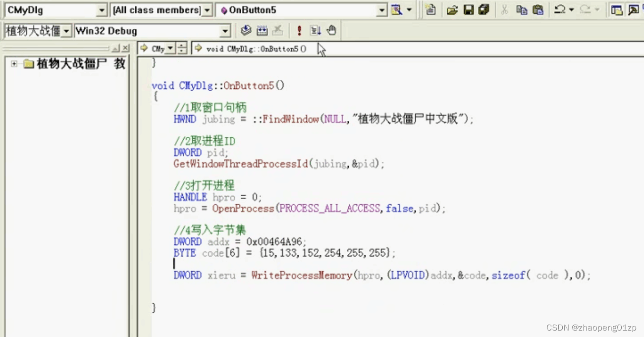Click the hand Insert Breakpoint icon

coord(331,31)
